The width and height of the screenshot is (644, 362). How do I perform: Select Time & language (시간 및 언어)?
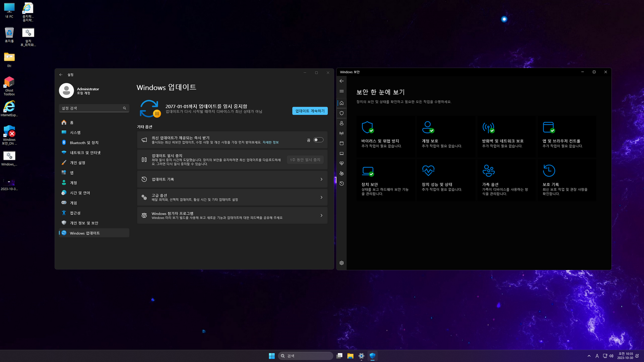click(x=94, y=193)
